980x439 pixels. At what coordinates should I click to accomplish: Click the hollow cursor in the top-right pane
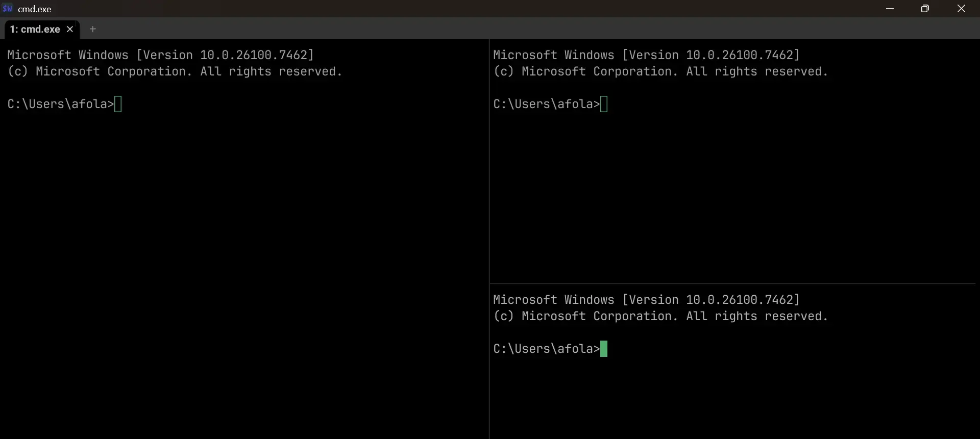[x=604, y=104]
